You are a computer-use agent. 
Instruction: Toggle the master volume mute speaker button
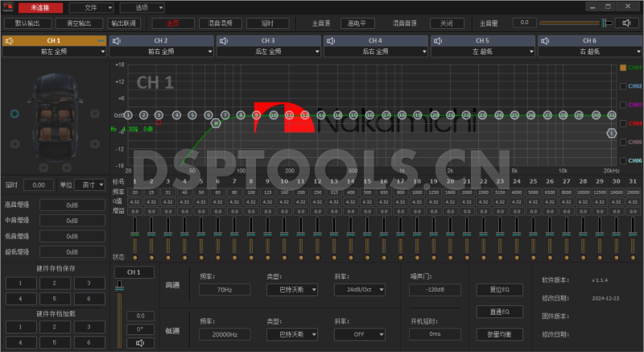pyautogui.click(x=625, y=23)
